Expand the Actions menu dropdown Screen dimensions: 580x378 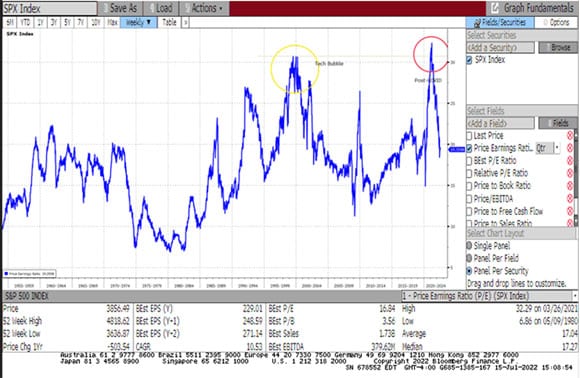[204, 8]
